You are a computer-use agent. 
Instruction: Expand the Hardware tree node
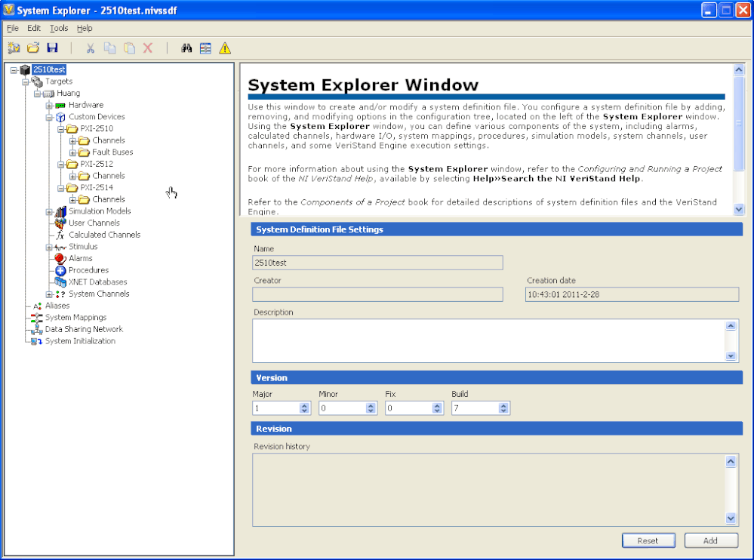coord(49,105)
